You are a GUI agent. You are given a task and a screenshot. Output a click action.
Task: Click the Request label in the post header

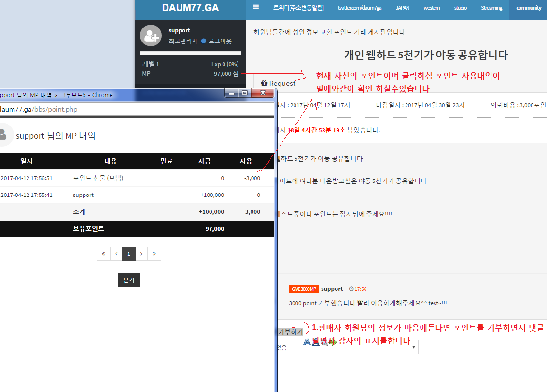click(282, 84)
